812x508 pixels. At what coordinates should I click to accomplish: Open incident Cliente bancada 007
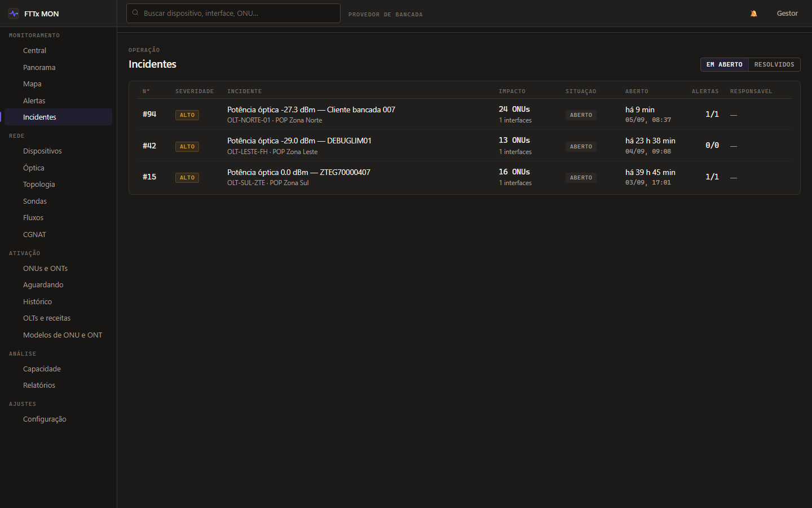pyautogui.click(x=311, y=110)
